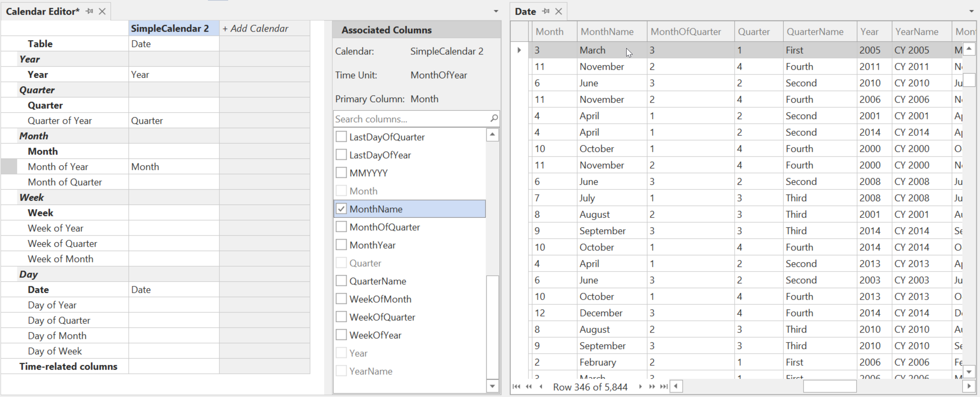Check the LastDayOfQuarter column
This screenshot has width=980, height=397.
pyautogui.click(x=341, y=137)
